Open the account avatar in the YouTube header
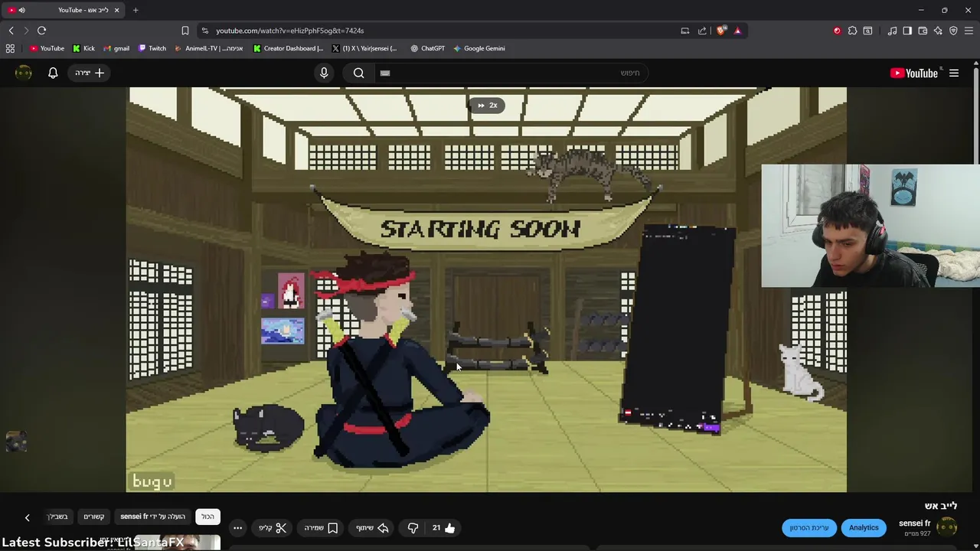 [24, 73]
